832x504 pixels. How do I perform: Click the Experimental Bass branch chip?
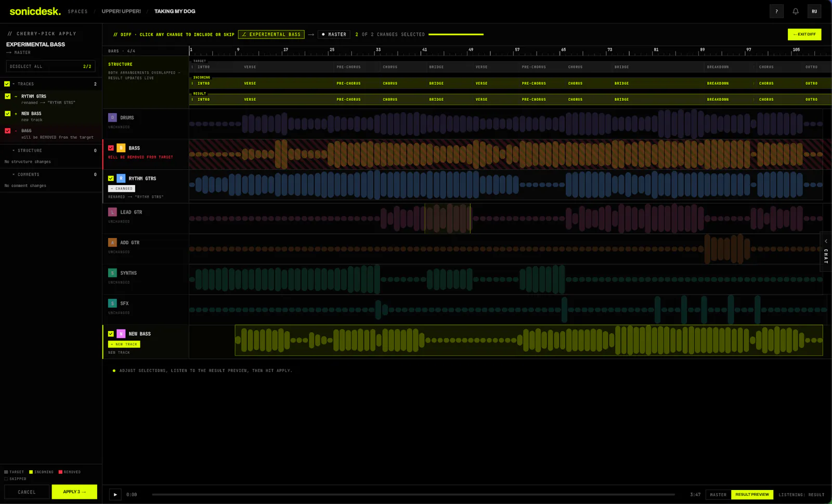(x=271, y=34)
